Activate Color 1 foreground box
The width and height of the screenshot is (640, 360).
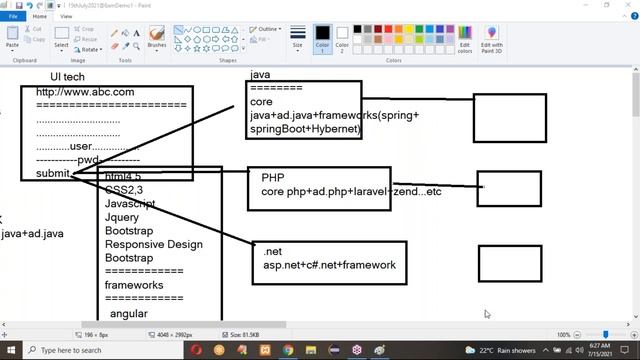[x=322, y=39]
